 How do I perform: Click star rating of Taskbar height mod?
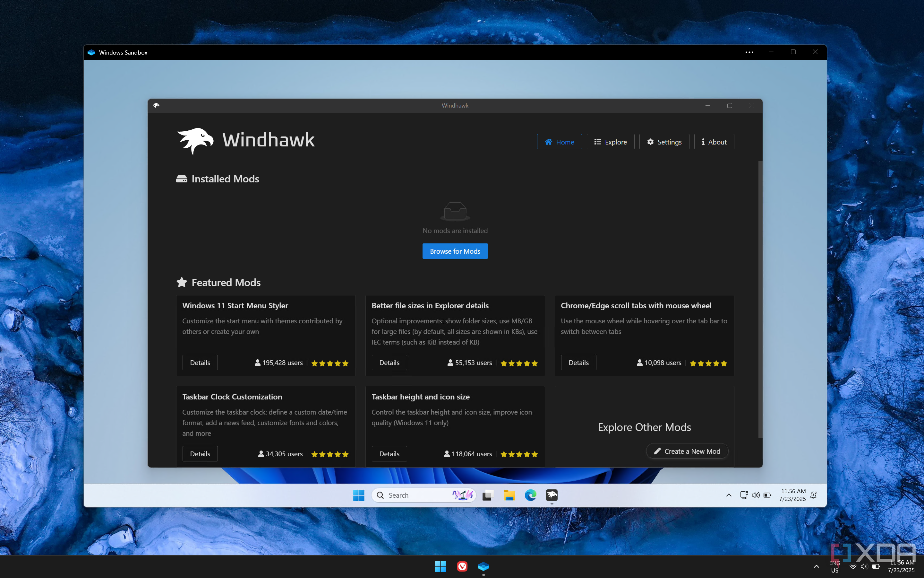pos(519,454)
